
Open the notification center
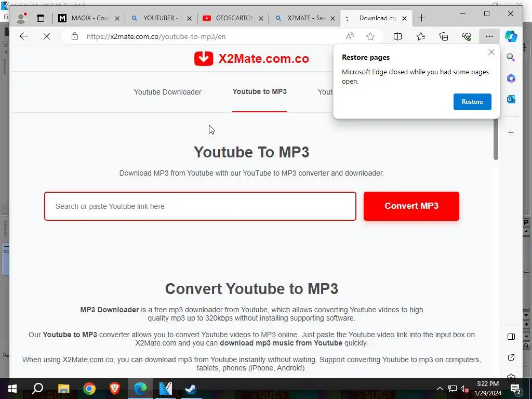coord(516,389)
